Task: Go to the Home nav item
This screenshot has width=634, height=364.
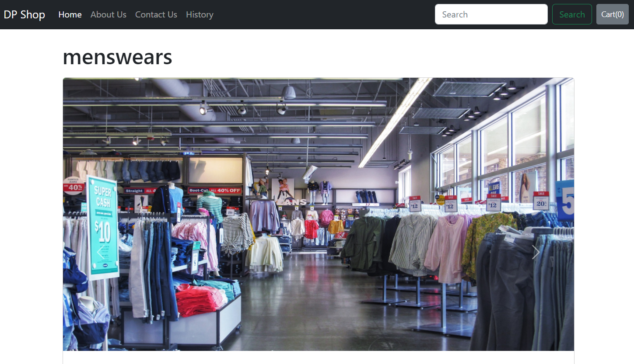Action: [70, 14]
